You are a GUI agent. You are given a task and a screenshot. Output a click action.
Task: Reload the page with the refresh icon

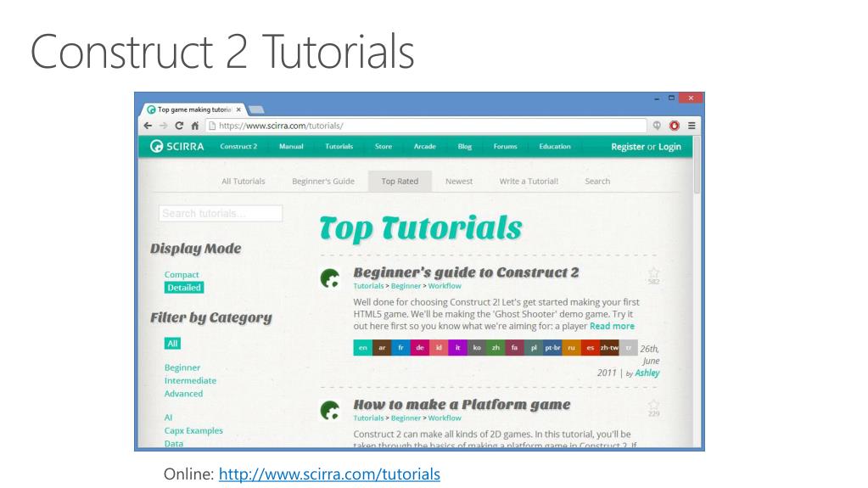179,126
